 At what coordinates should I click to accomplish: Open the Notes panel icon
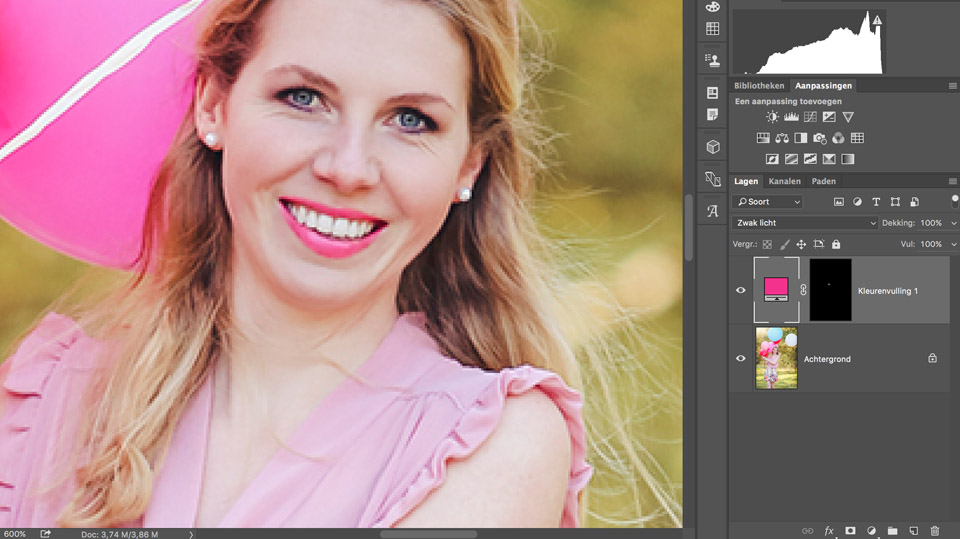713,115
